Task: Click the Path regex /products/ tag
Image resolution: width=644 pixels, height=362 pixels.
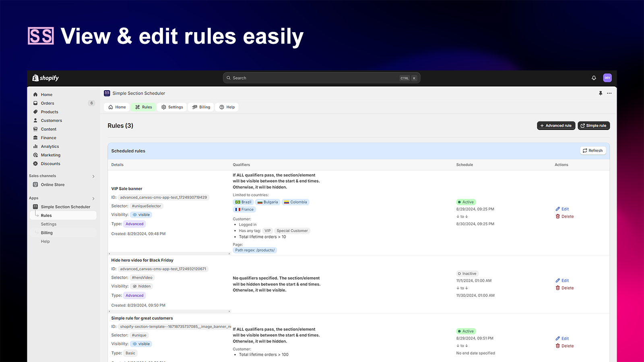Action: tap(255, 250)
